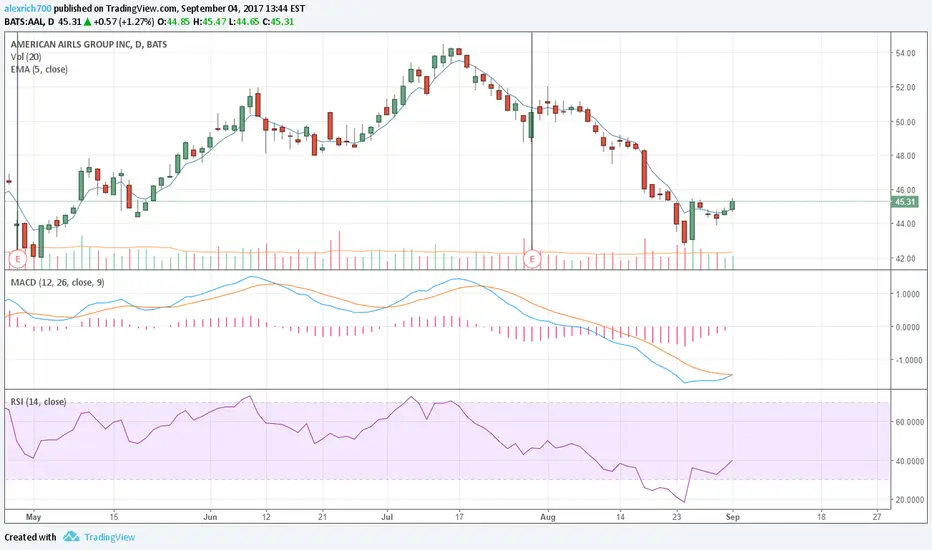The width and height of the screenshot is (932, 550).
Task: Click the 21 date axis label
Action: [x=322, y=517]
